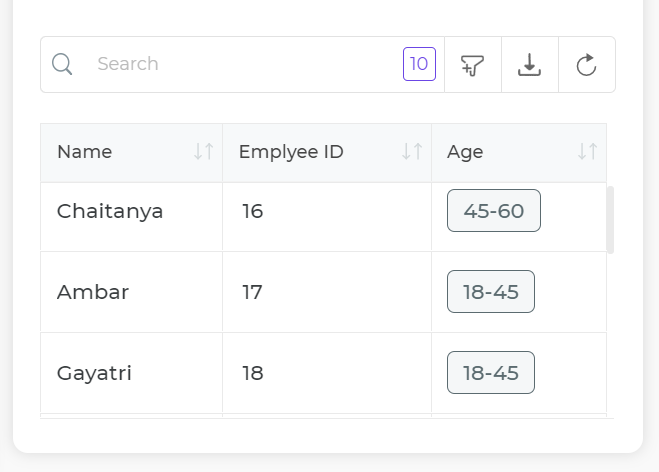Image resolution: width=659 pixels, height=472 pixels.
Task: Click employee ID 17 cell
Action: coord(252,292)
